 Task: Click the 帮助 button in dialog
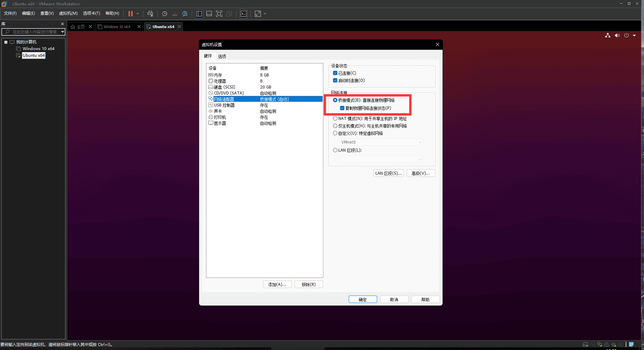pos(426,300)
